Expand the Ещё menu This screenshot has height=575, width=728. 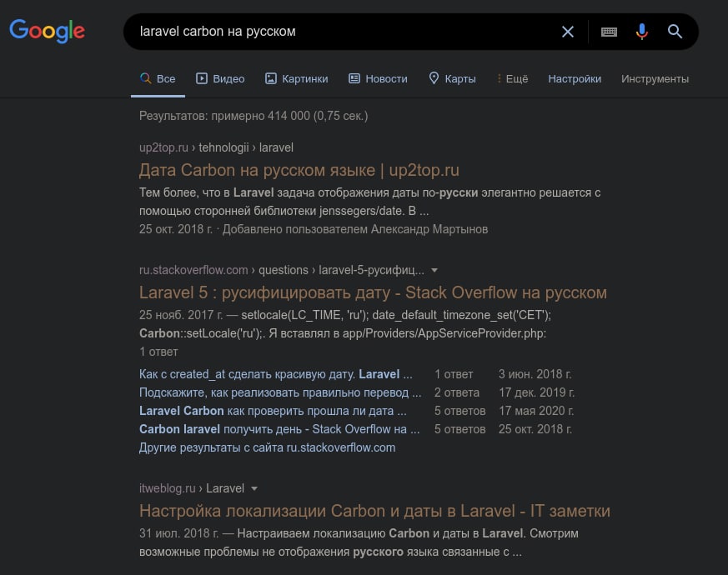pos(513,79)
